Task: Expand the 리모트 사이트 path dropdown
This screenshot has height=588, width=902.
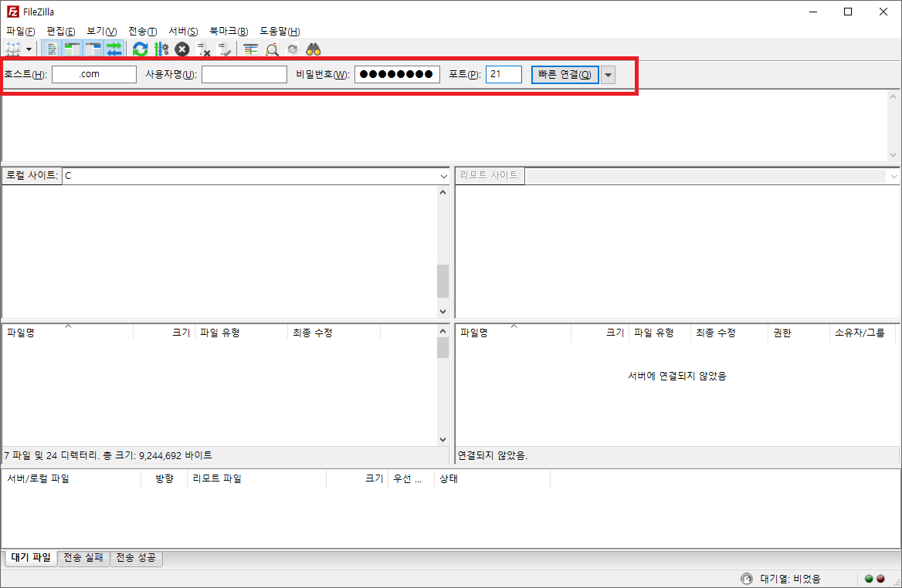Action: point(894,176)
